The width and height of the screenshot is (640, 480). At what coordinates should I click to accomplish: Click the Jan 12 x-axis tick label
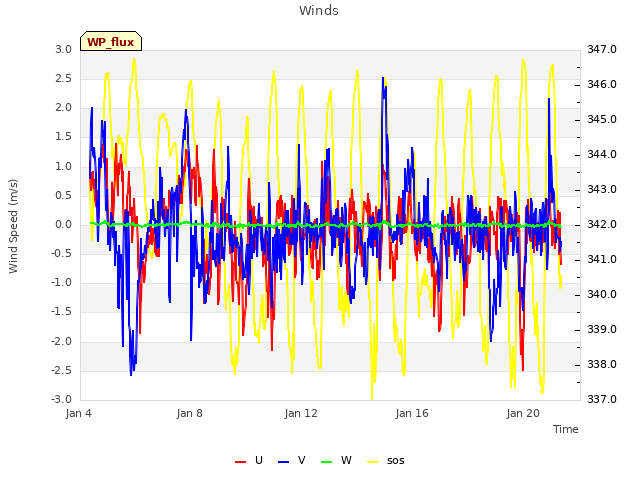coord(301,413)
